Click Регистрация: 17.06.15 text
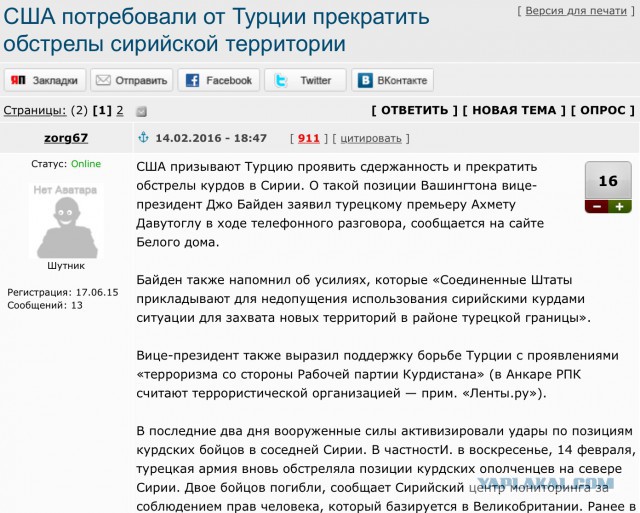 click(x=63, y=293)
